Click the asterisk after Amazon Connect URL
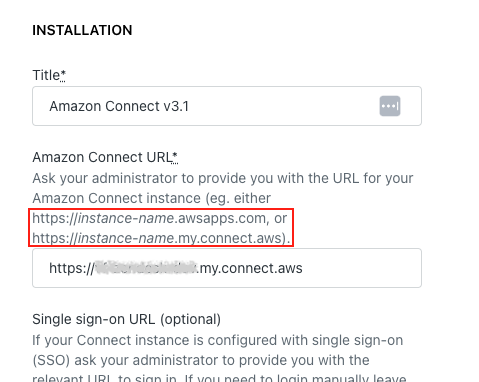 [175, 156]
